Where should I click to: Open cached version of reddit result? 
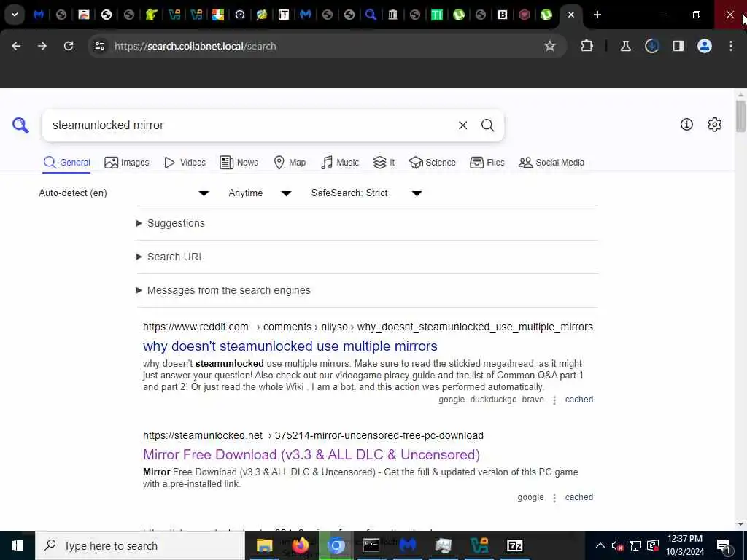coord(578,400)
